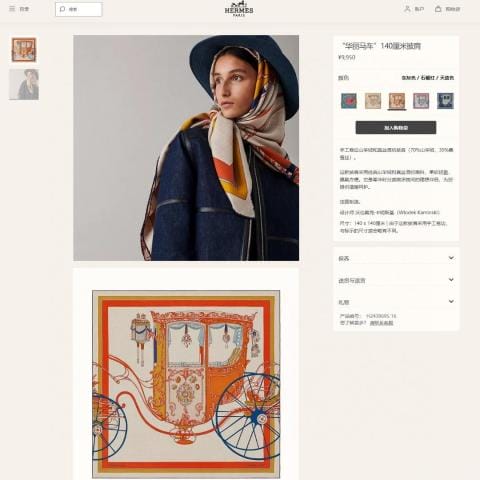Screen dimensions: 480x480
Task: Choose the beige color swatch
Action: tap(373, 101)
